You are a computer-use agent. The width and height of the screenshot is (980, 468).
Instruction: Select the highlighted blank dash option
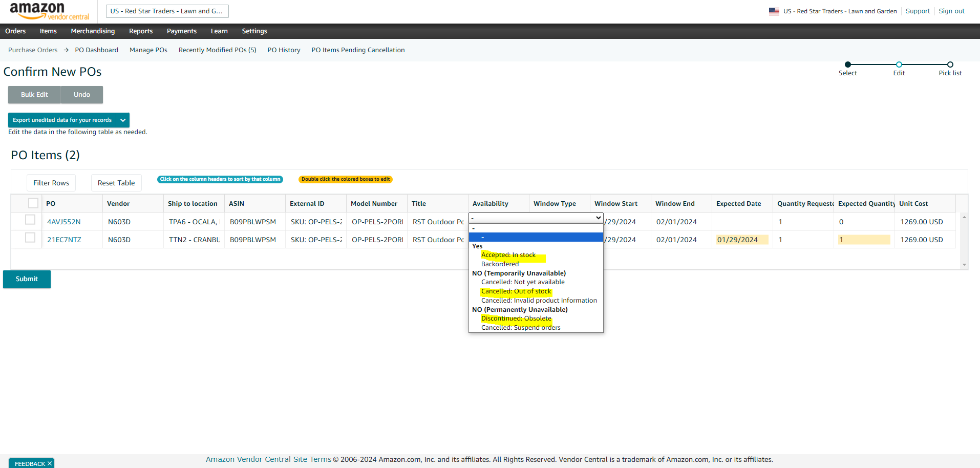tap(536, 237)
